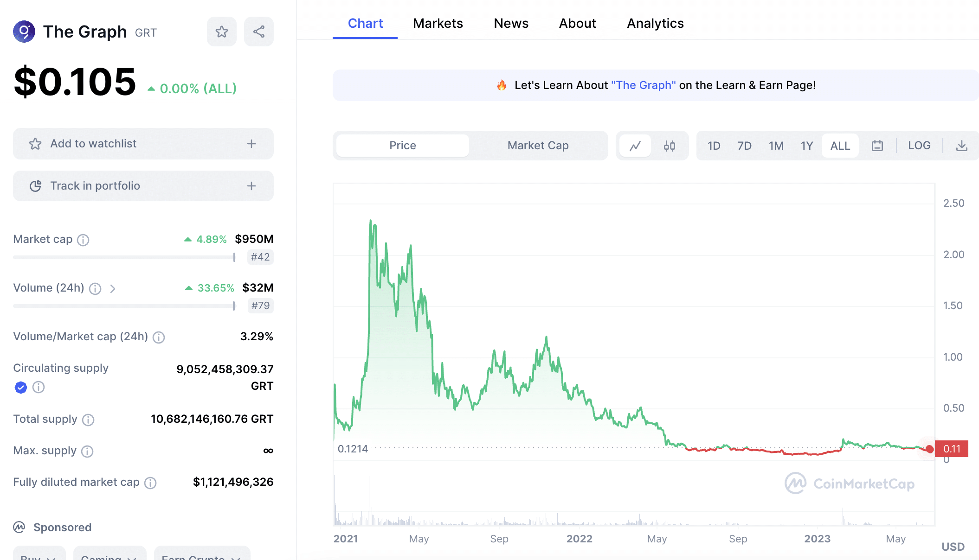This screenshot has height=560, width=979.
Task: Click the red 0.11 price label
Action: 952,449
